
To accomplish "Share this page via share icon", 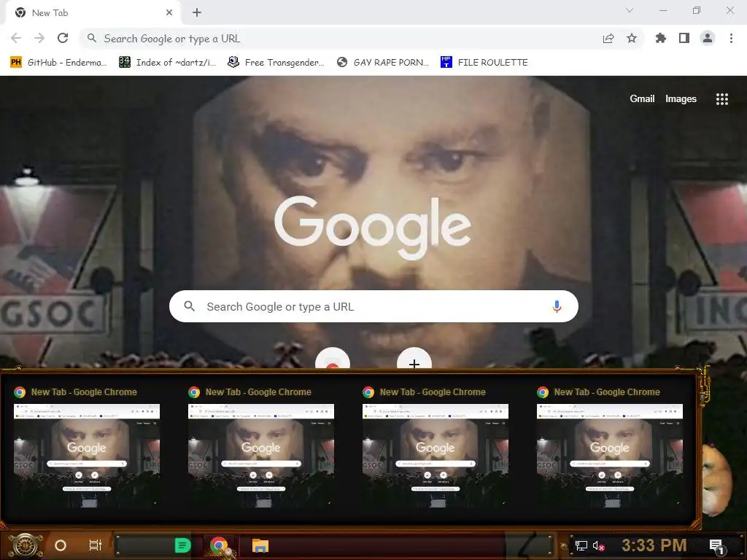I will pyautogui.click(x=608, y=39).
